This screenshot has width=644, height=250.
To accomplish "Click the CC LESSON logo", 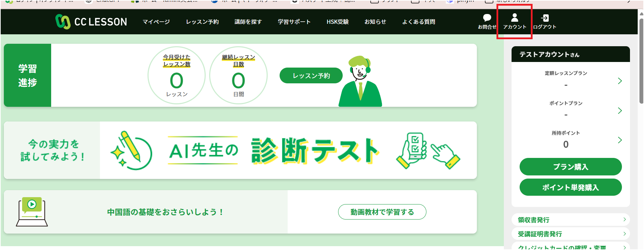I will [91, 22].
